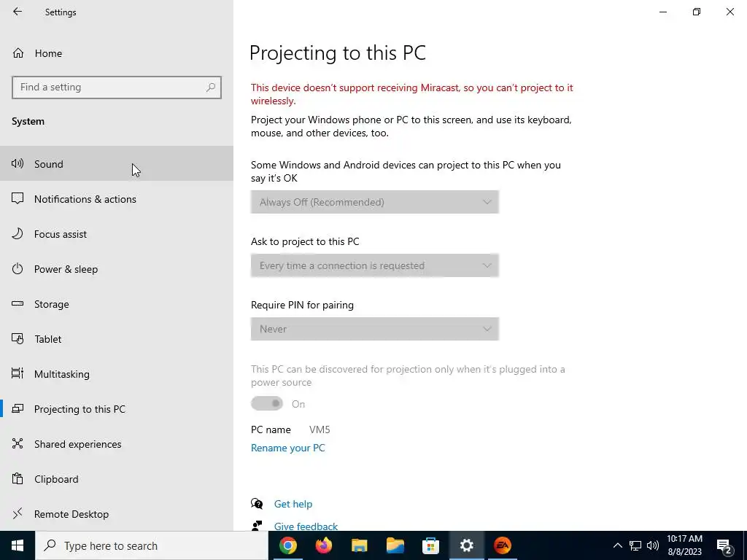
Task: Show hidden tray icons chevron
Action: pyautogui.click(x=617, y=545)
